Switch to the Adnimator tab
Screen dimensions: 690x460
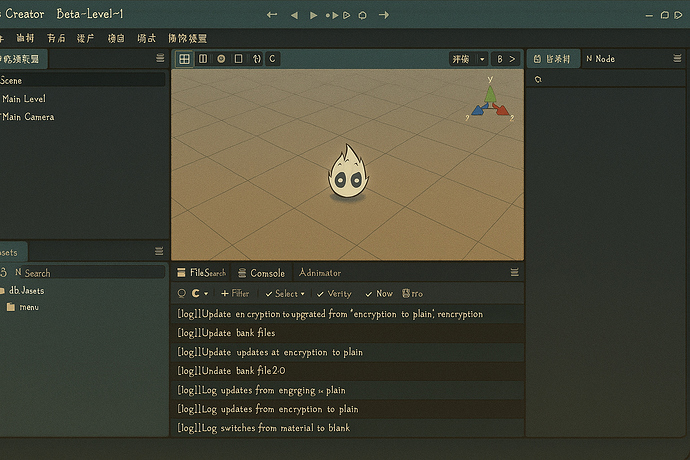320,273
